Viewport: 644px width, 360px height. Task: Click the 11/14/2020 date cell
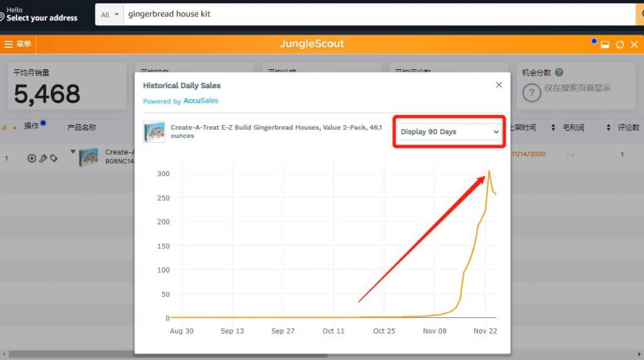pyautogui.click(x=528, y=154)
